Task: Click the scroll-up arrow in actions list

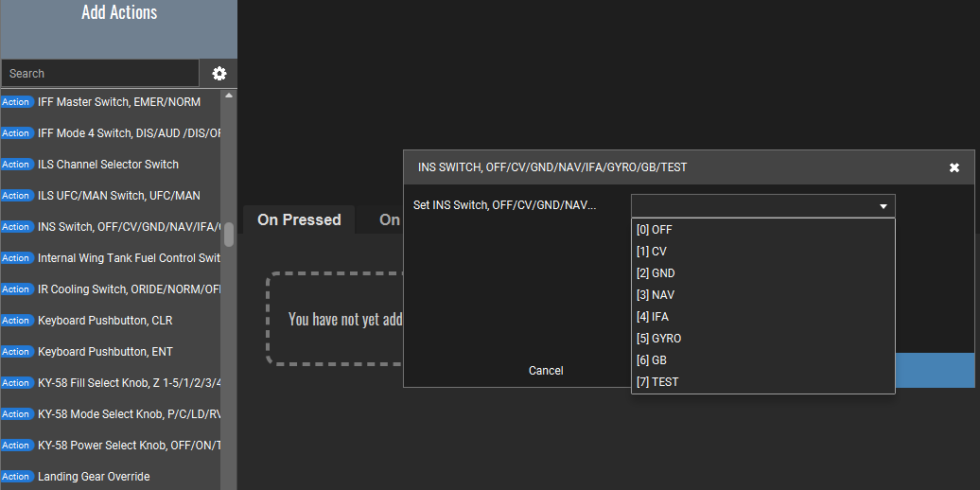Action: pyautogui.click(x=229, y=96)
